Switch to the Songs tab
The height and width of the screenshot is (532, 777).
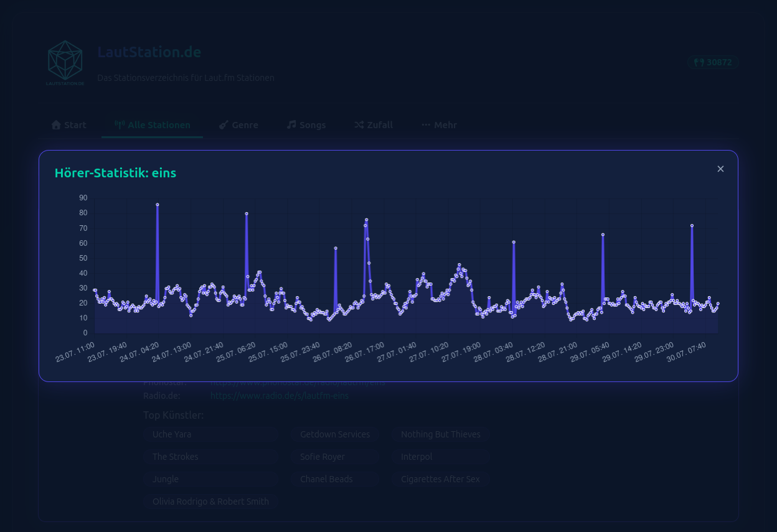click(306, 124)
